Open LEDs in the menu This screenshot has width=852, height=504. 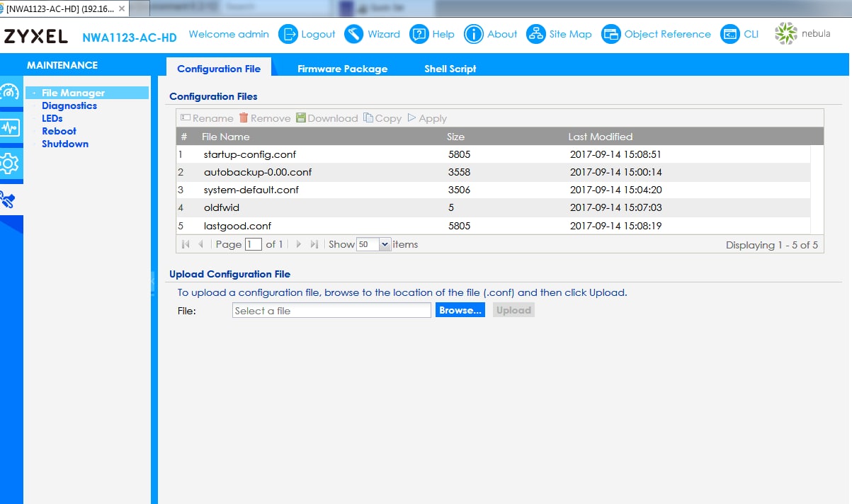click(x=52, y=118)
